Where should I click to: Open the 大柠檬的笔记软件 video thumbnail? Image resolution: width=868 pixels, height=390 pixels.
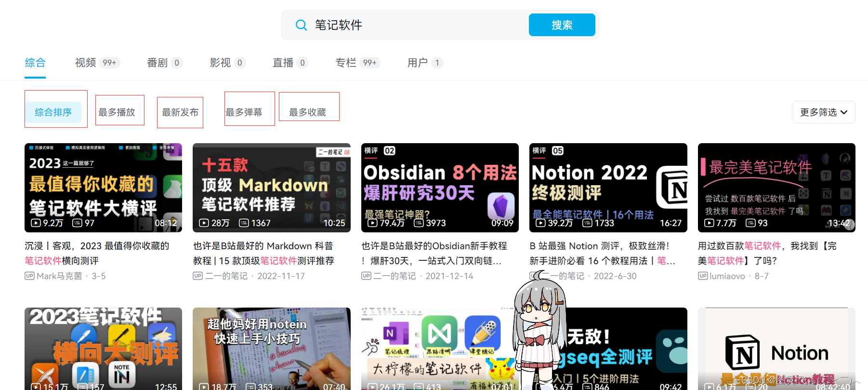(x=440, y=349)
